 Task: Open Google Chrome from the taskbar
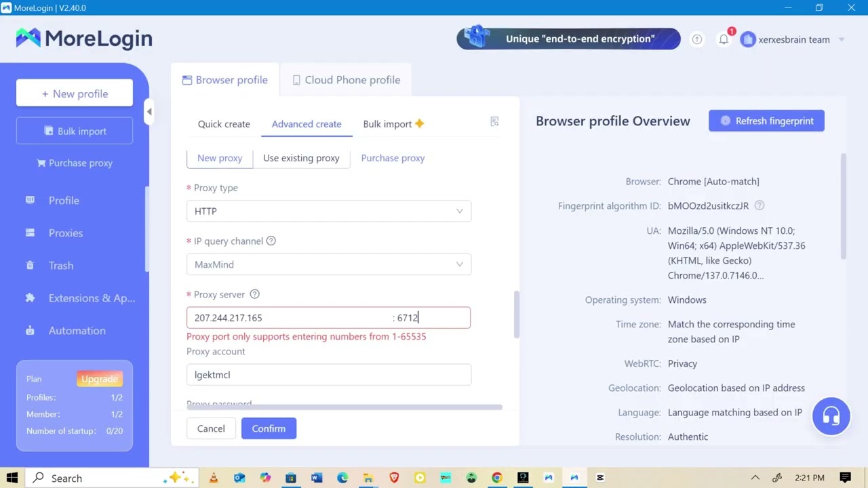(497, 478)
